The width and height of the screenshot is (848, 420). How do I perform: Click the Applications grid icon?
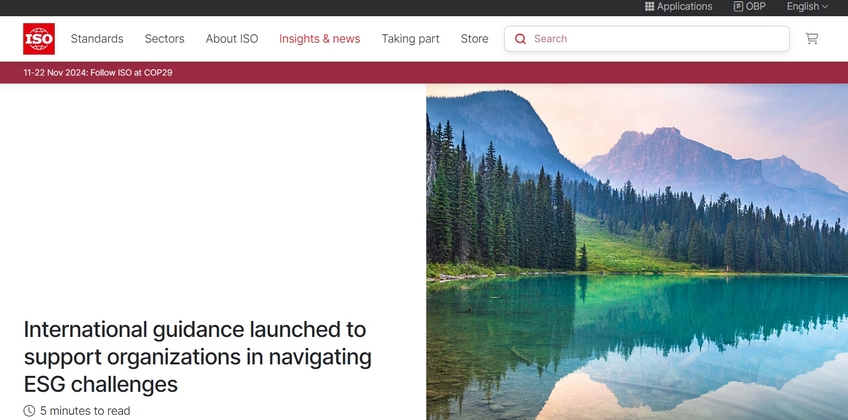[650, 7]
